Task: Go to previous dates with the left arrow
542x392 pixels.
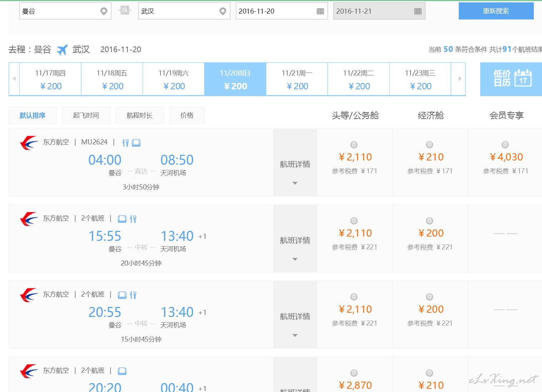Action: point(14,79)
